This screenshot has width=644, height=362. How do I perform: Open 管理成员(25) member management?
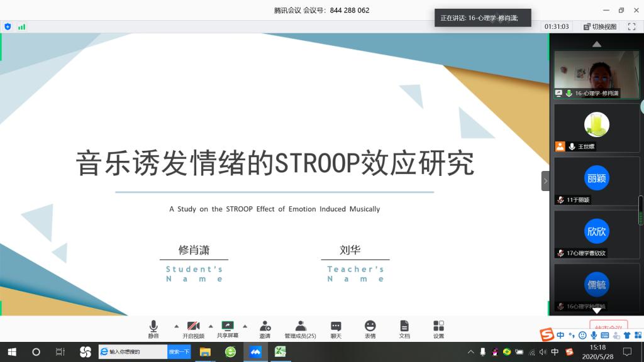tap(300, 329)
